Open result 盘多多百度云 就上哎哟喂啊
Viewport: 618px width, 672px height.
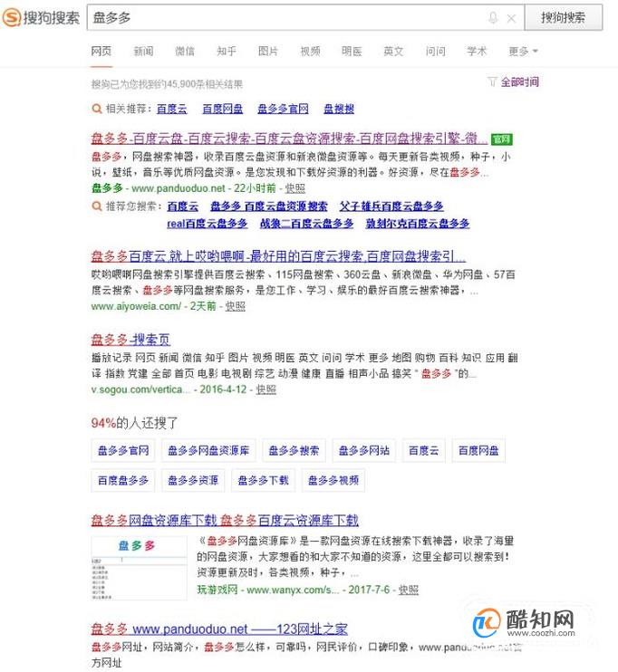click(x=278, y=256)
